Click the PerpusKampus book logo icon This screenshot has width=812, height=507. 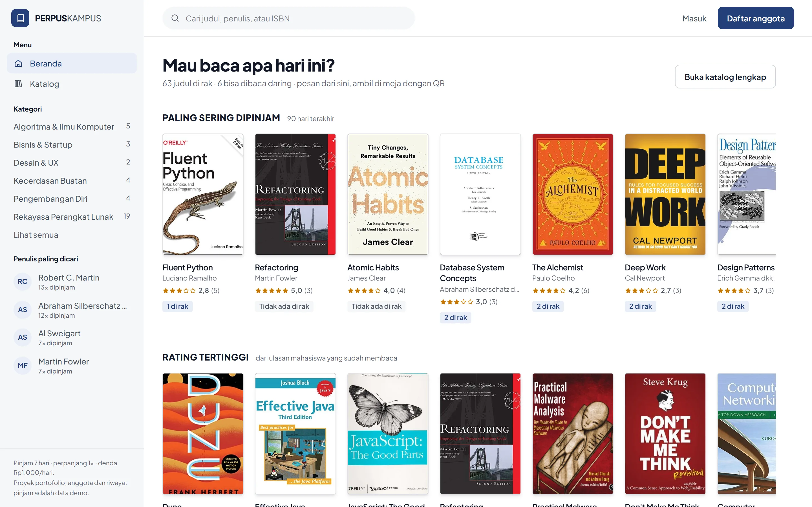point(20,18)
